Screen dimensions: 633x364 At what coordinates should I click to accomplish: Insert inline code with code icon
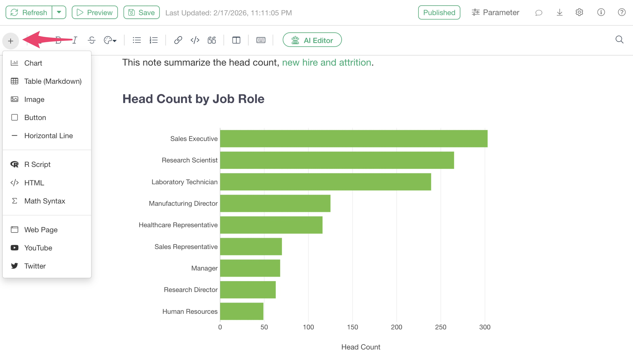pyautogui.click(x=195, y=40)
